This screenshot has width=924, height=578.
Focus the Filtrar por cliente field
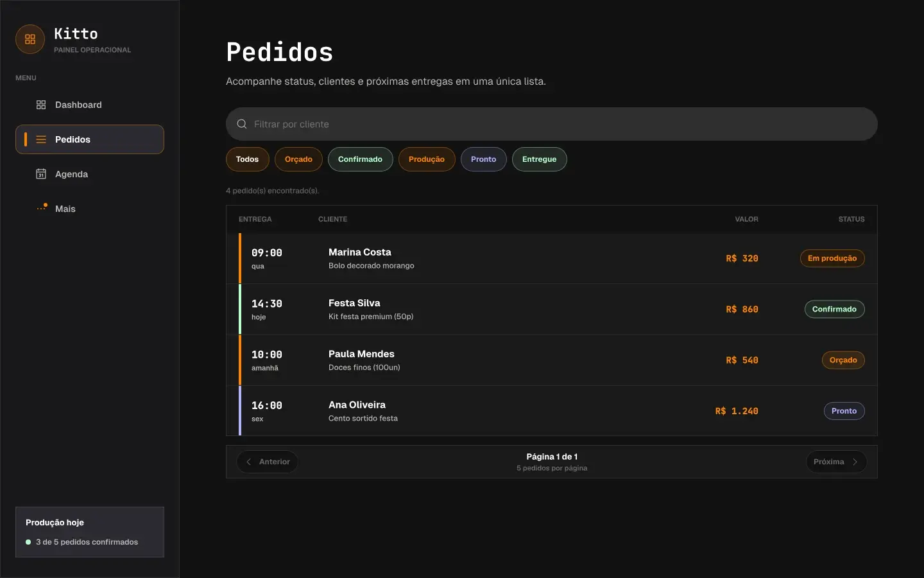coord(552,124)
